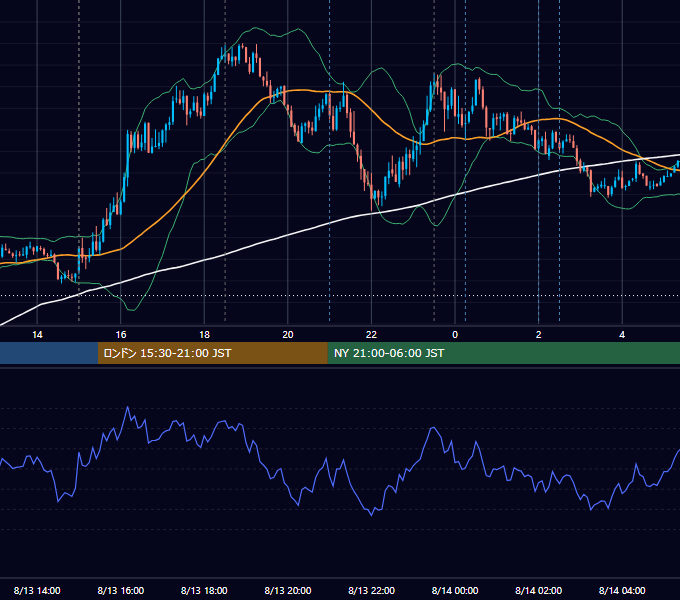Click the '2' hour label on the price chart axis

click(539, 335)
